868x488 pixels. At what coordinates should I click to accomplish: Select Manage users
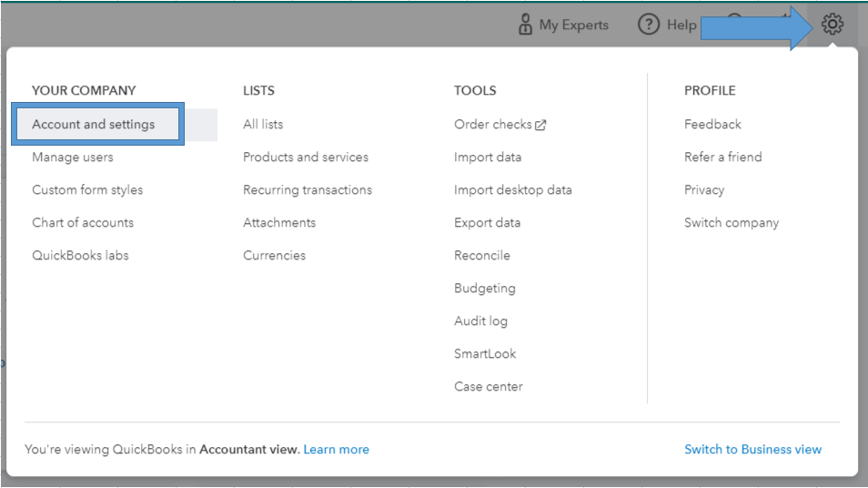click(x=73, y=158)
